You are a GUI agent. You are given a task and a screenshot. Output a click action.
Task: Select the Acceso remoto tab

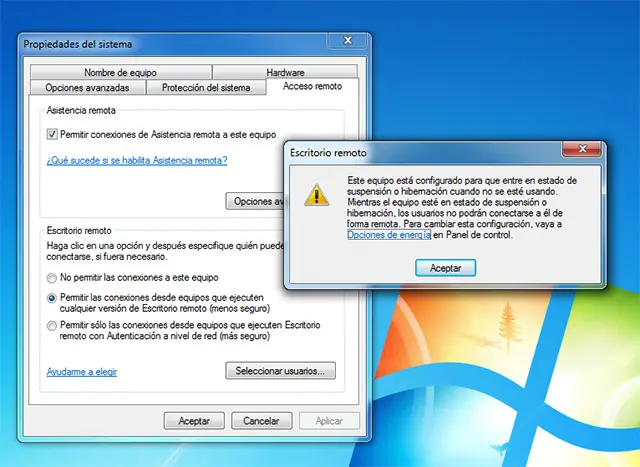pos(314,88)
